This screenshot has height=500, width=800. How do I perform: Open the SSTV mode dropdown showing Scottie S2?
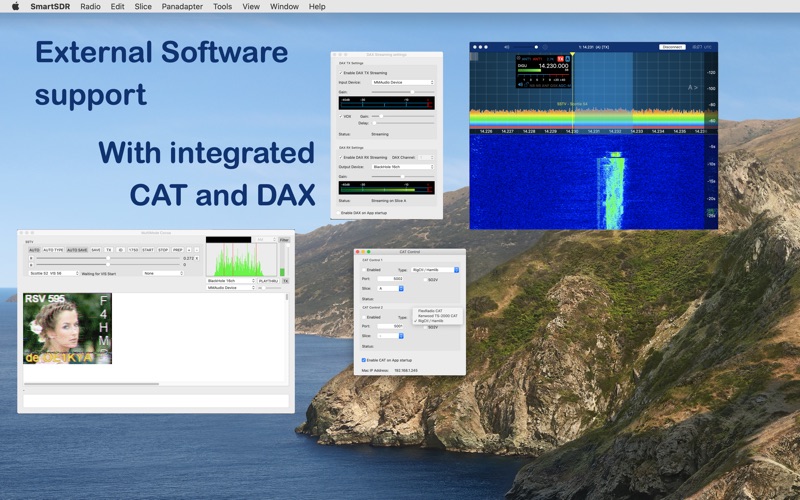[x=54, y=273]
